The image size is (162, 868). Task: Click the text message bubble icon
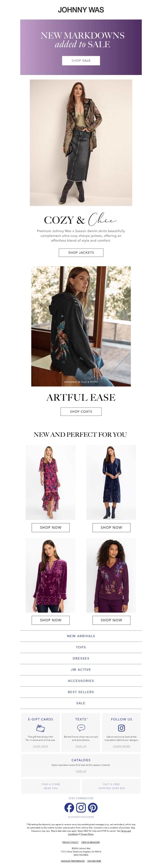coord(81,728)
